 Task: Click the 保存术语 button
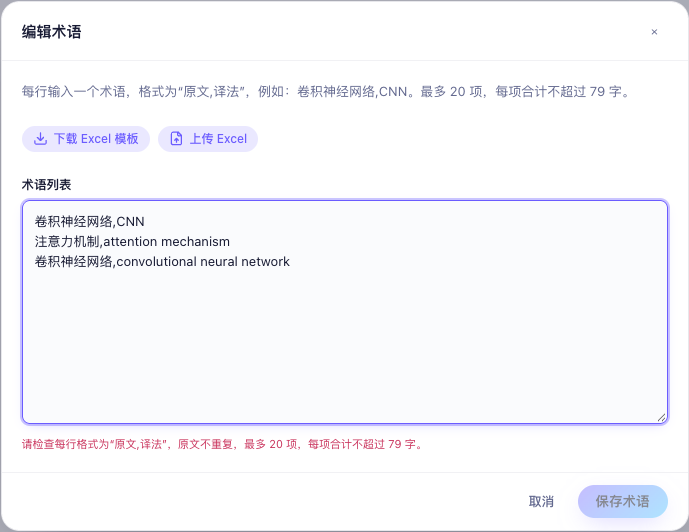point(623,501)
